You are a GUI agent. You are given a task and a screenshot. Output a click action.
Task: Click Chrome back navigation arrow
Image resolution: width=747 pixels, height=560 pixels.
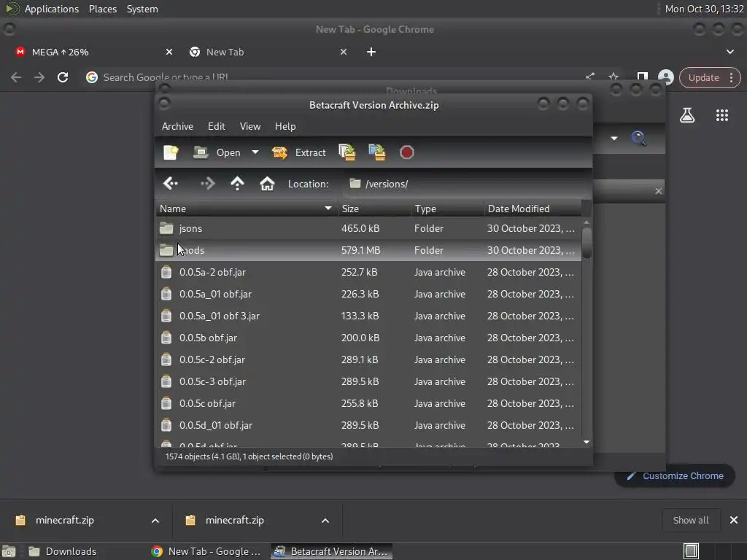click(x=16, y=77)
